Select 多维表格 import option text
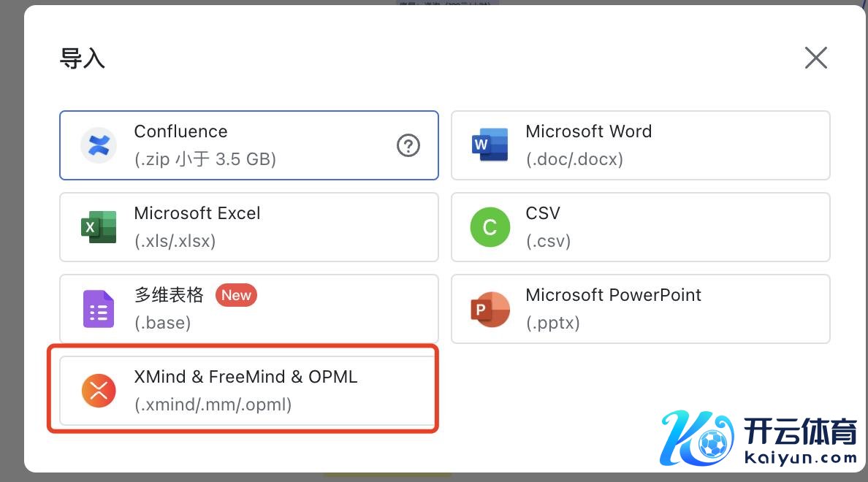The height and width of the screenshot is (482, 868). [169, 295]
